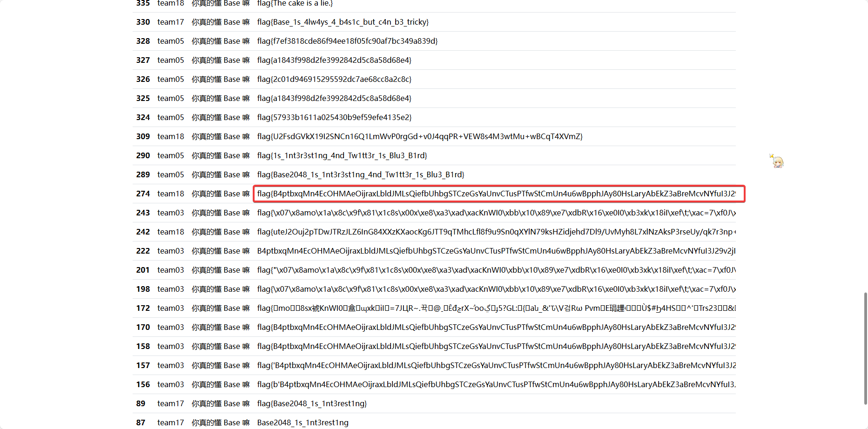Click the vertical page scrollbar thumb
Screen dimensions: 868x429
[865, 348]
